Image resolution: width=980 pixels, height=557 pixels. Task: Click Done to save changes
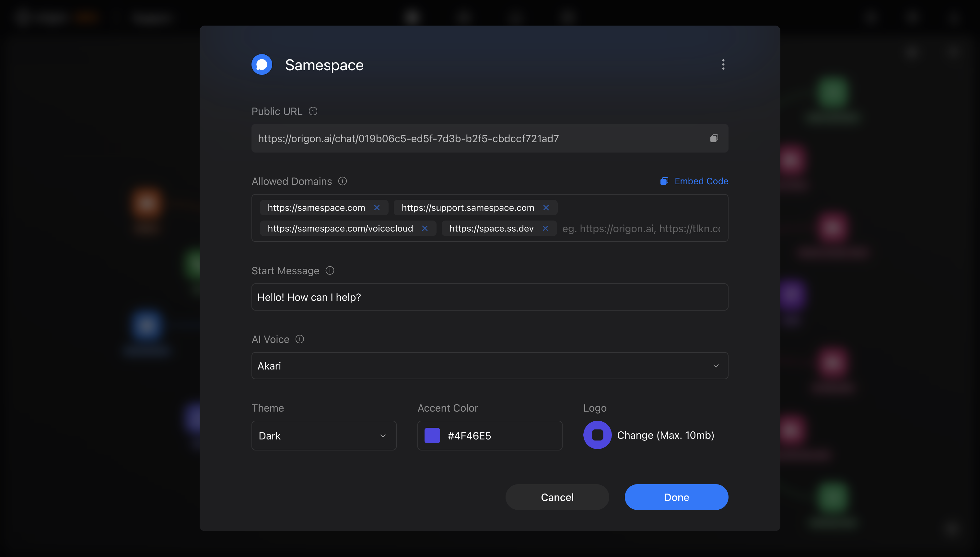(676, 497)
